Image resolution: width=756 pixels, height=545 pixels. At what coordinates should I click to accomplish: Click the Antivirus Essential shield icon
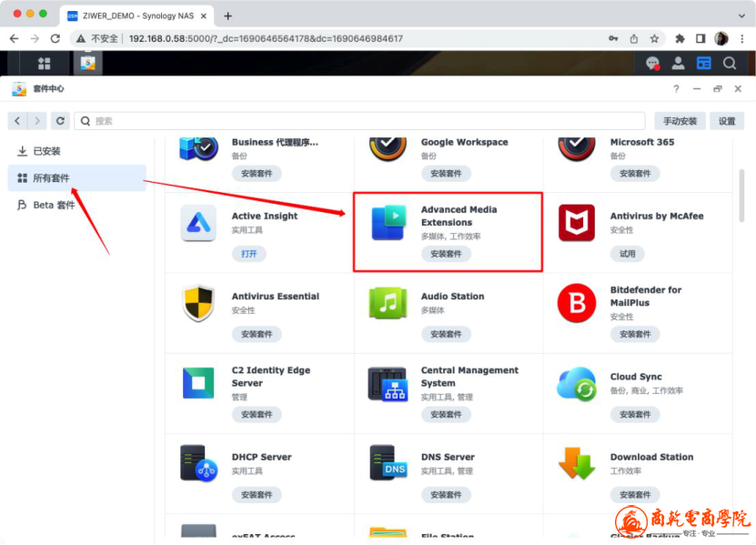[198, 303]
